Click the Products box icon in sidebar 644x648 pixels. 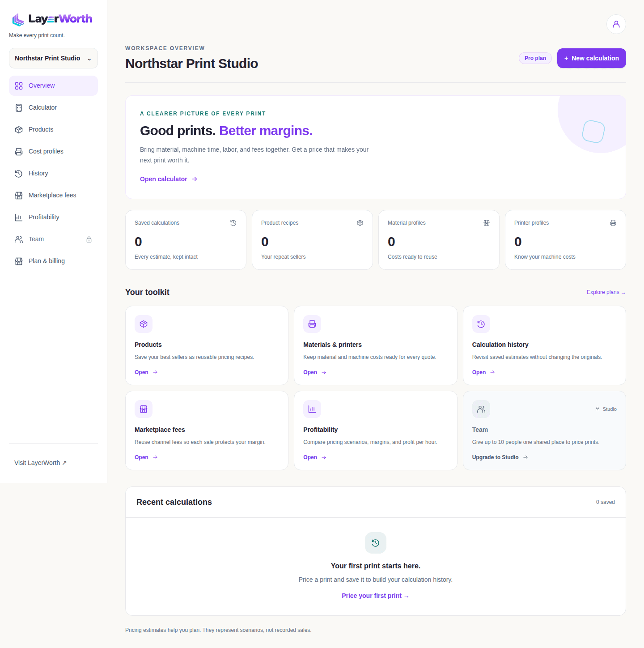[x=19, y=130]
